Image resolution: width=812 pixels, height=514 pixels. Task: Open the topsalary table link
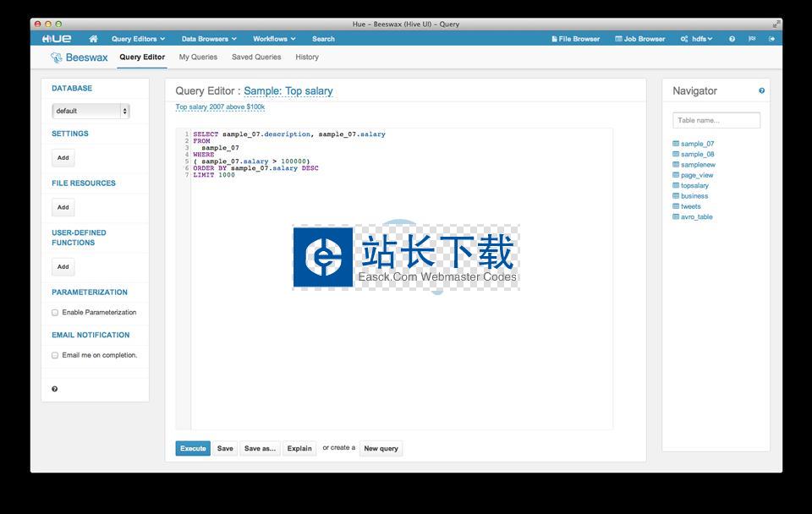(694, 185)
